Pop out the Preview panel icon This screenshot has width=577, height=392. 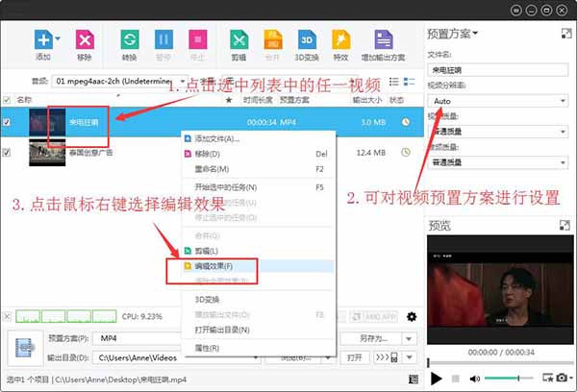point(564,225)
